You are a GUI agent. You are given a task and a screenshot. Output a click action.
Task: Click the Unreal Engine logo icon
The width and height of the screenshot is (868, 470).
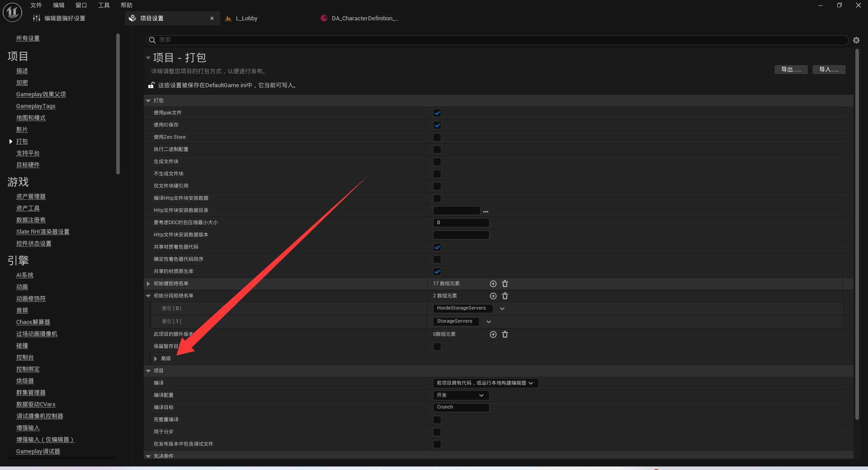tap(12, 12)
